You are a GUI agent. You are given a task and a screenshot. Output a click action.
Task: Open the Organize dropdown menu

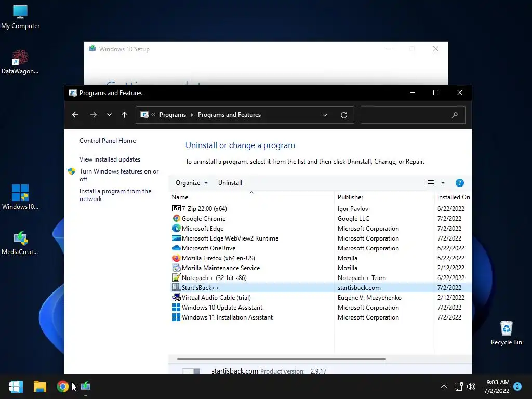tap(192, 183)
